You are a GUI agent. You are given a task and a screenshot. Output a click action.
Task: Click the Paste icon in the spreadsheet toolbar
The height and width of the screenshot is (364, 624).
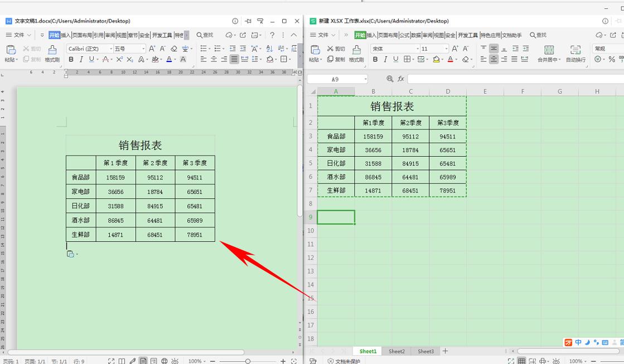click(x=316, y=51)
